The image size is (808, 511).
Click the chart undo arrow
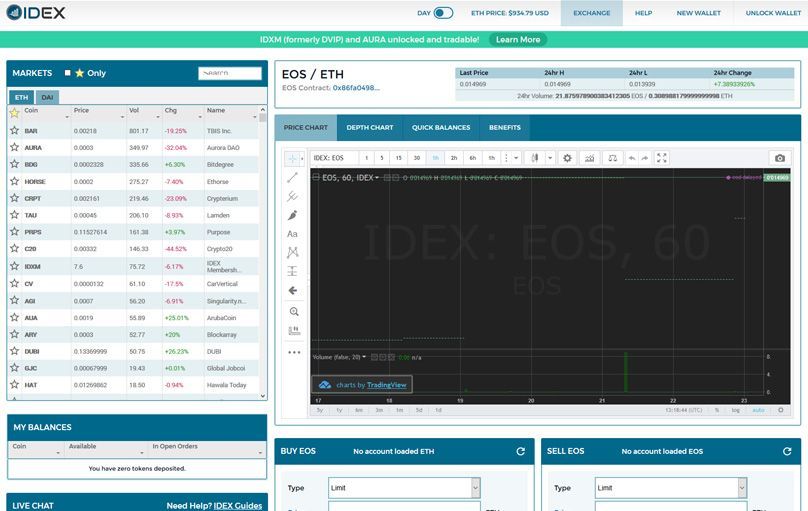point(632,158)
